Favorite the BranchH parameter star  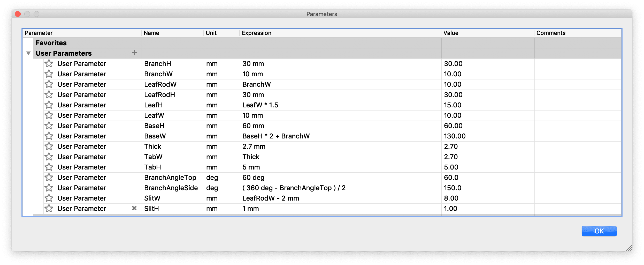coord(49,64)
